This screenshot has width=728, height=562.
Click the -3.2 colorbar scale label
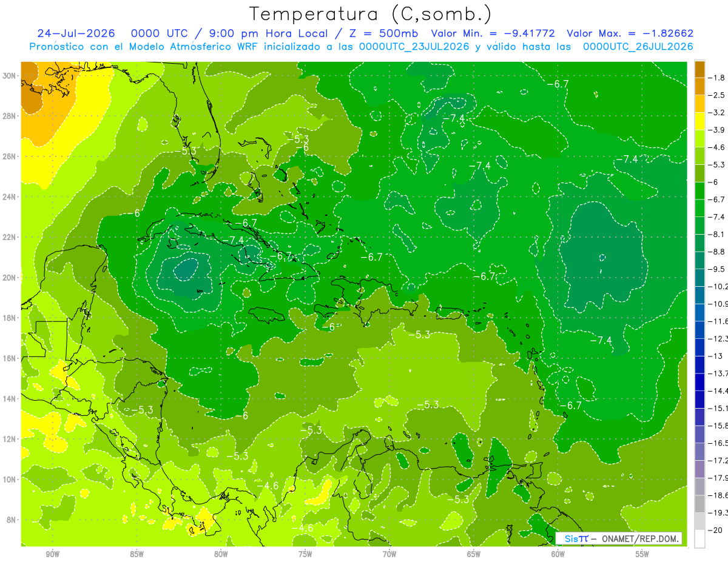click(717, 113)
